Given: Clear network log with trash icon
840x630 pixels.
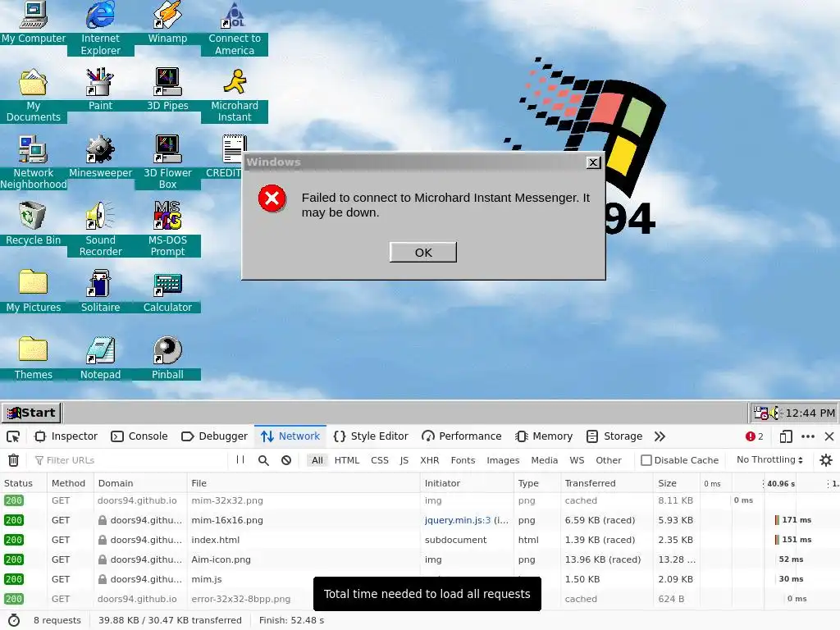Looking at the screenshot, I should tap(13, 460).
